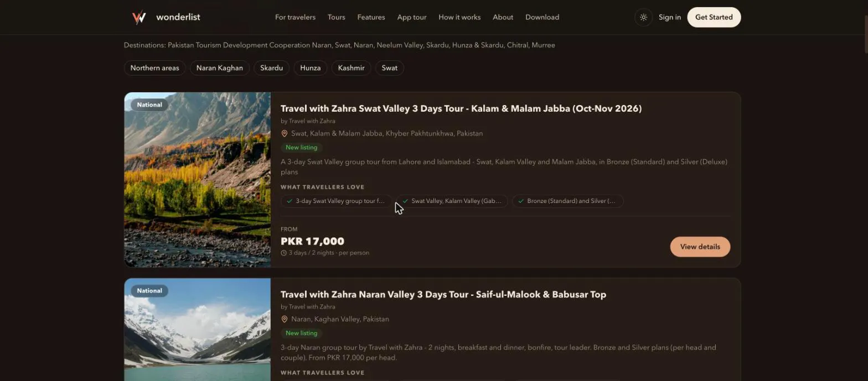Click the Bronze (Standard) and Silver highlight tag
This screenshot has height=381, width=868.
tap(567, 201)
